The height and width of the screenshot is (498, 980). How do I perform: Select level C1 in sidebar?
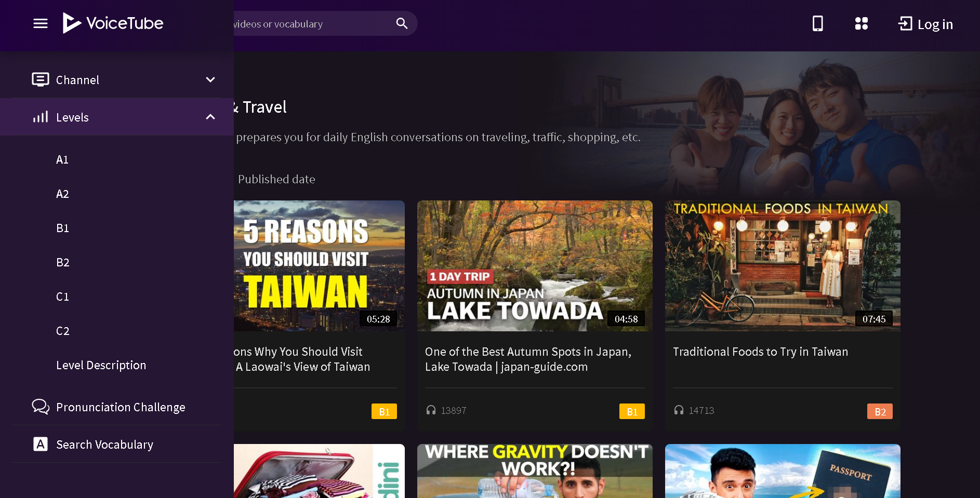tap(62, 297)
